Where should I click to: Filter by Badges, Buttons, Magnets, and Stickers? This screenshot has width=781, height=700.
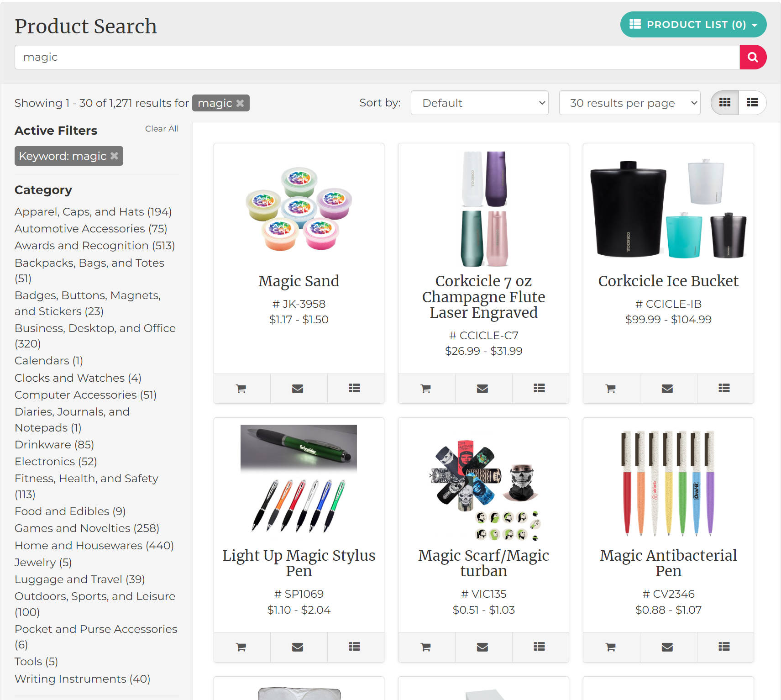(88, 303)
